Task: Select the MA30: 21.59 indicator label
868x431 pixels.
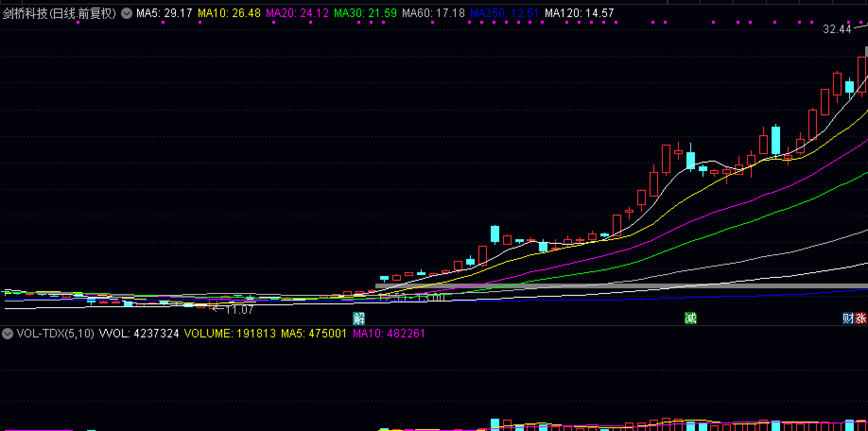Action: coord(365,13)
